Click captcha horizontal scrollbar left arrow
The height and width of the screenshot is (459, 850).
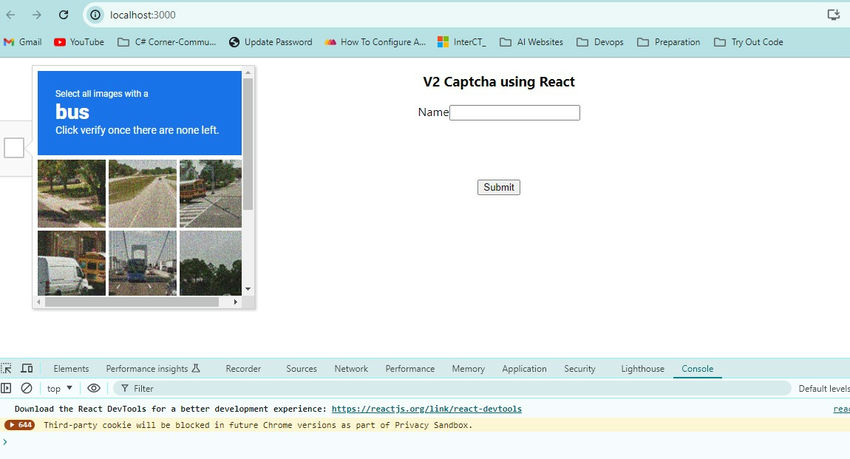click(x=38, y=302)
